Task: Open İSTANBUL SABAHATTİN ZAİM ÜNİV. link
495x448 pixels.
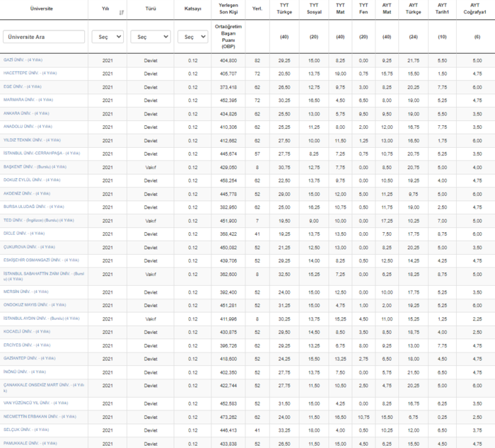Action: click(36, 272)
